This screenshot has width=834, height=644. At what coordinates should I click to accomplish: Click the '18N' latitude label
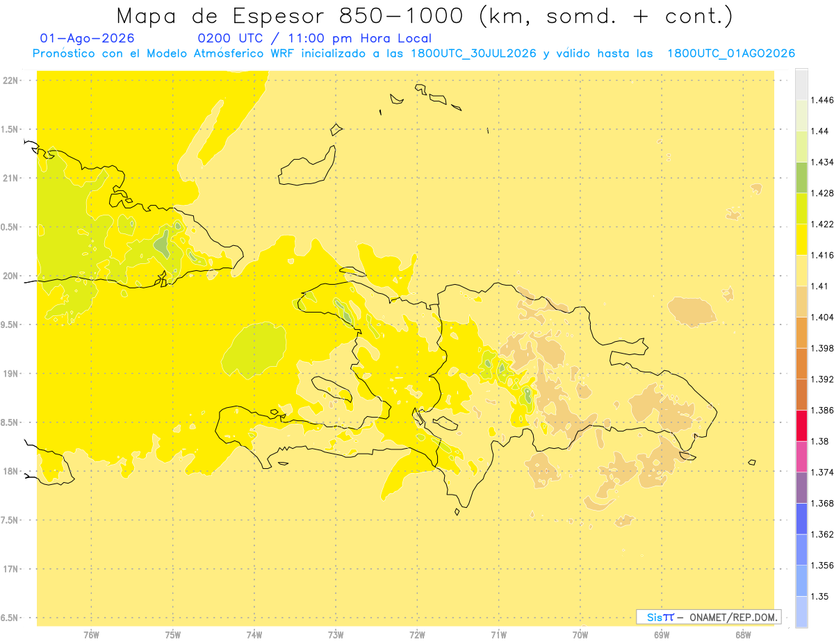[10, 471]
